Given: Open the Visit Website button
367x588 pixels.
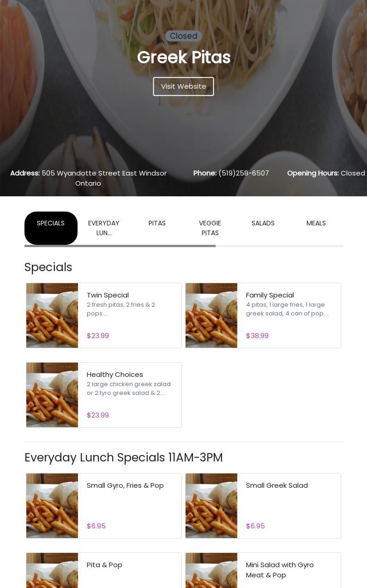Looking at the screenshot, I should point(183,86).
